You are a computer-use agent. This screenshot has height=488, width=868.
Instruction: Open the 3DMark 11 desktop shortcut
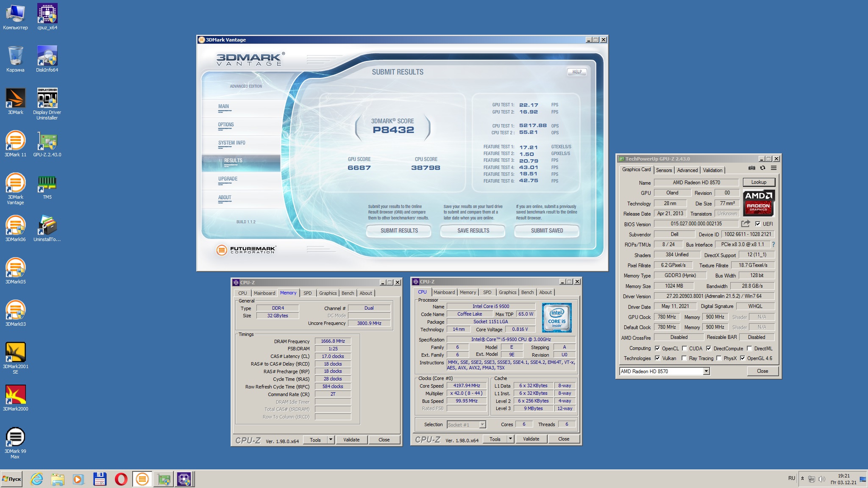click(x=15, y=144)
